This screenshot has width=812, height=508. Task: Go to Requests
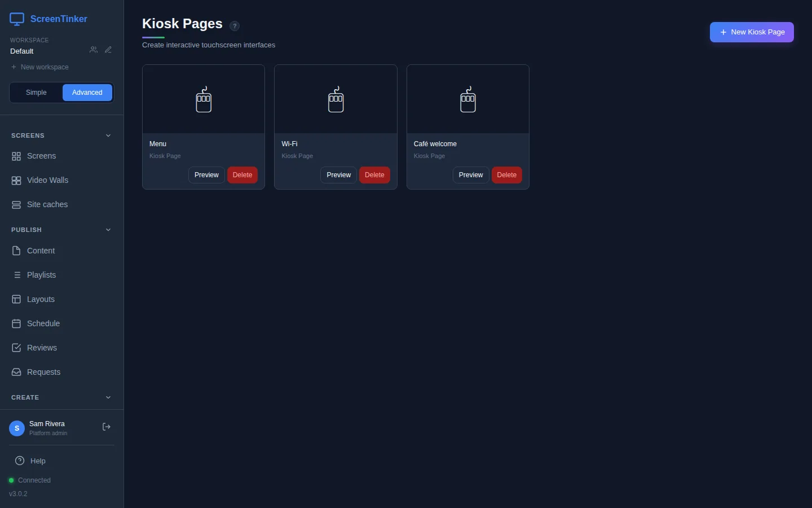click(61, 372)
